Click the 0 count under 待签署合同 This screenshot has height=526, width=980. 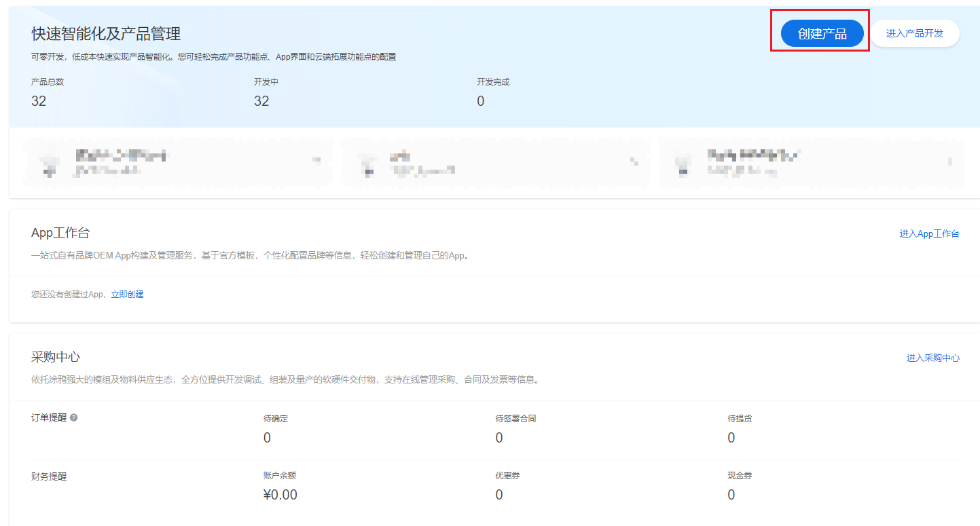(x=499, y=438)
